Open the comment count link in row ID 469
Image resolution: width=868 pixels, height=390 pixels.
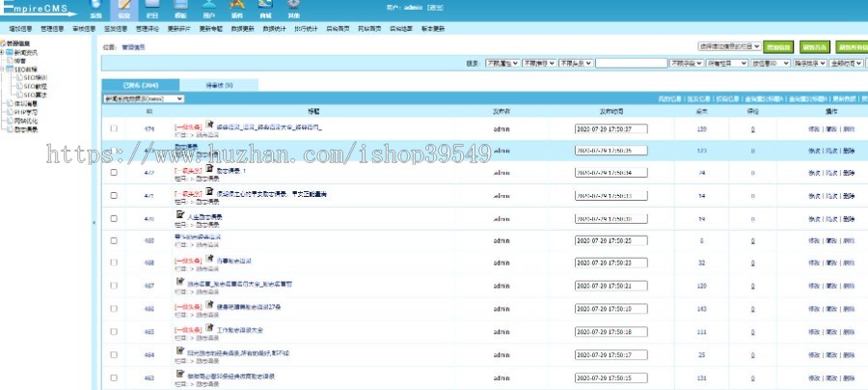pyautogui.click(x=753, y=241)
